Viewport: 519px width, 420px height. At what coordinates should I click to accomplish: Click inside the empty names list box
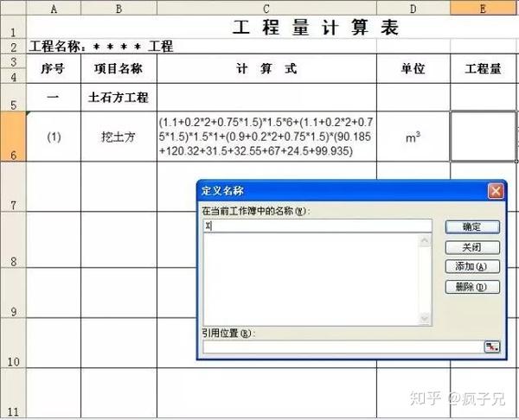pos(311,280)
